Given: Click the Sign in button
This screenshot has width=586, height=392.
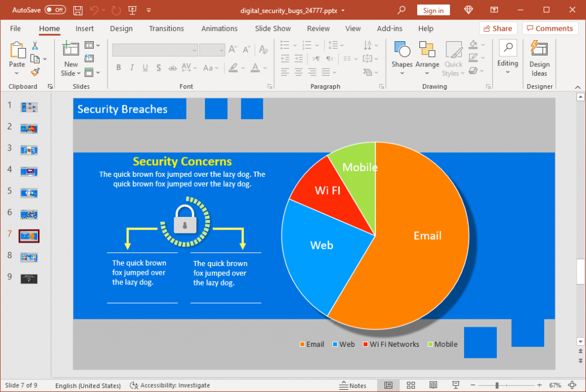Looking at the screenshot, I should click(433, 10).
